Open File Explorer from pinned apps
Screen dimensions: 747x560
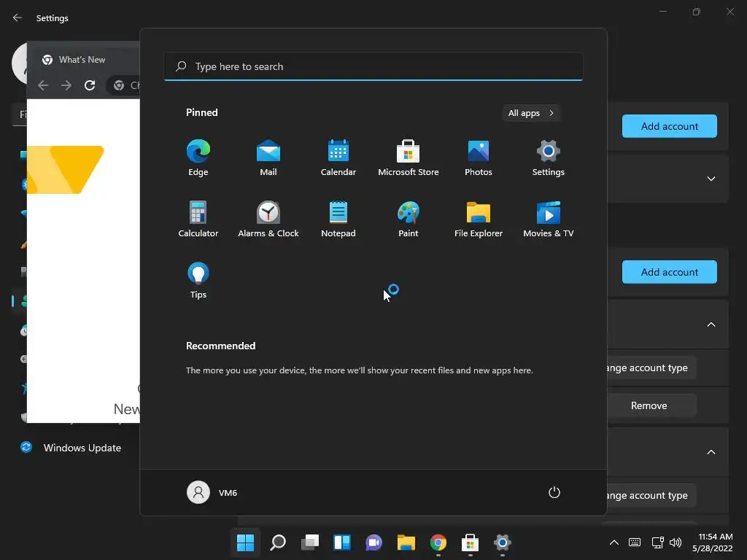(x=479, y=219)
